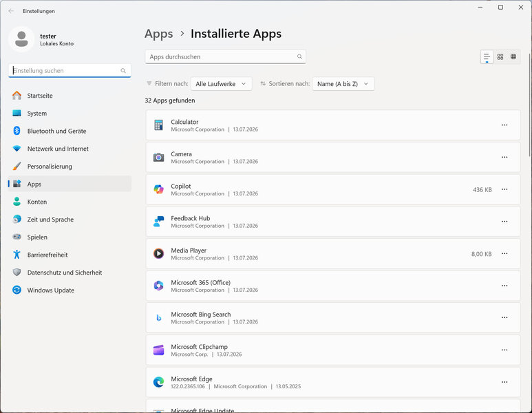Open Zeit und Sprache settings
This screenshot has height=413, width=532.
point(70,220)
